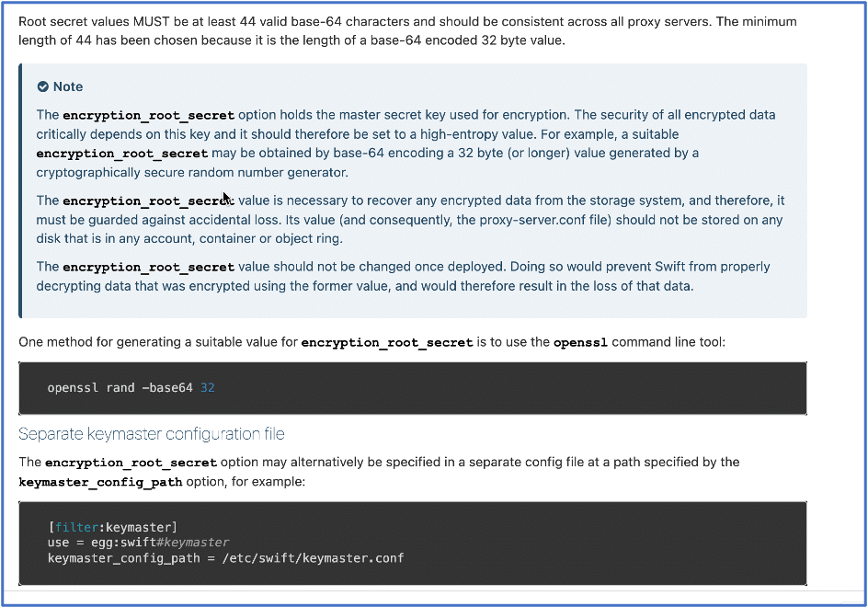The image size is (868, 607).
Task: Click encryption_root_secret before 'may be obtained'
Action: point(121,154)
